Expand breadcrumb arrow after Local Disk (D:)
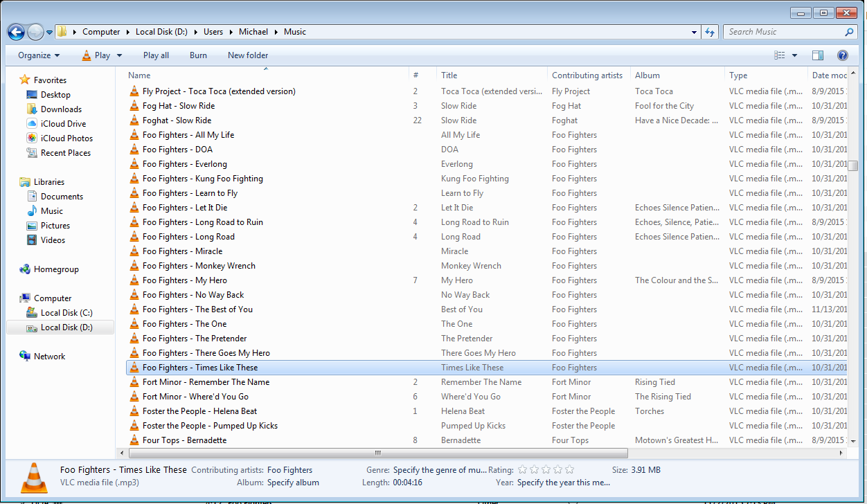 pos(195,32)
